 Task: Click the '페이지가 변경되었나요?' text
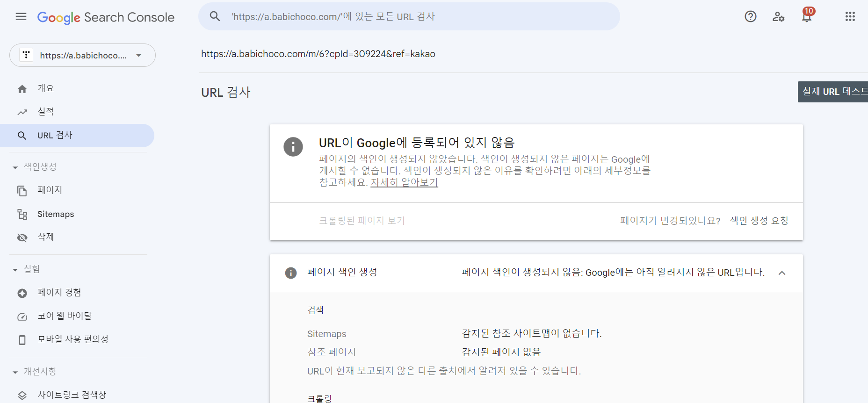[670, 221]
